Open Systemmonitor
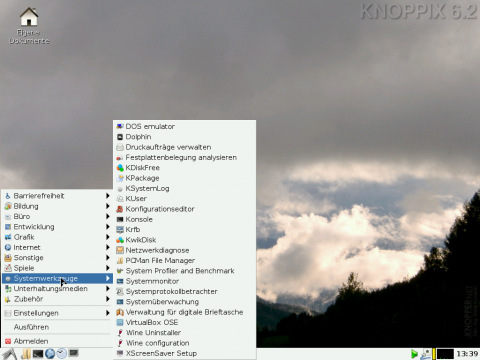This screenshot has width=480, height=360. (x=184, y=281)
